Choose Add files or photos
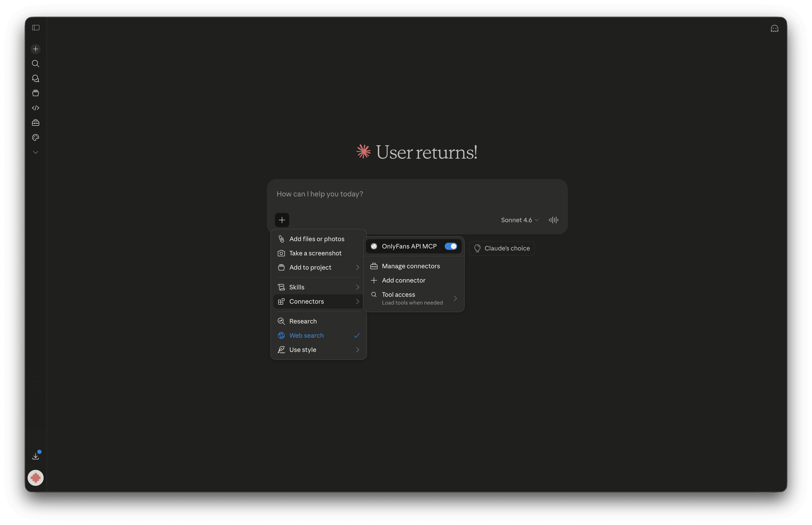Viewport: 812px width, 525px height. tap(318, 239)
